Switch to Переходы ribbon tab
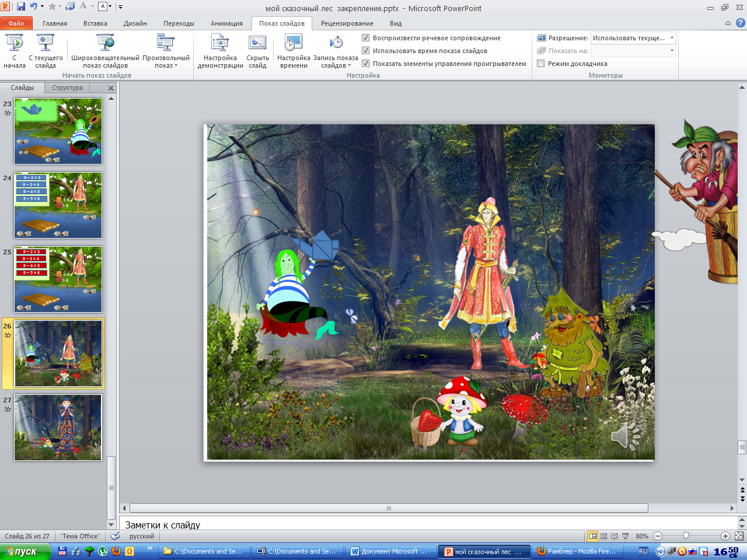Viewport: 747px width, 560px height. (179, 23)
